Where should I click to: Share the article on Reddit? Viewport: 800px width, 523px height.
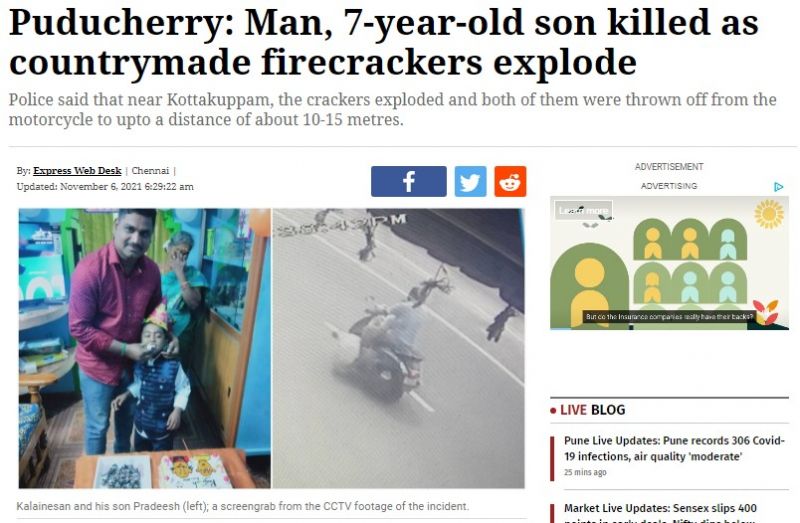tap(510, 181)
